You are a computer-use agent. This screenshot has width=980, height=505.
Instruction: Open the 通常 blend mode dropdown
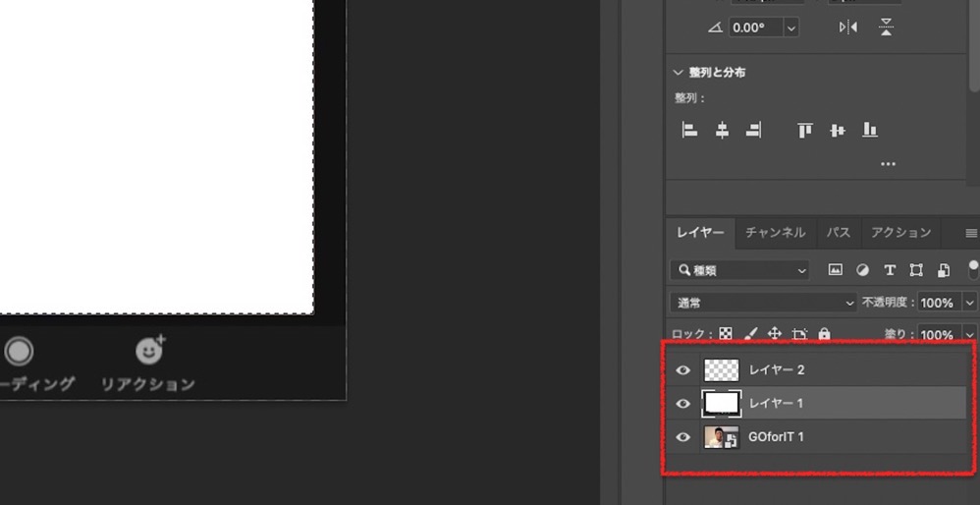tap(763, 304)
